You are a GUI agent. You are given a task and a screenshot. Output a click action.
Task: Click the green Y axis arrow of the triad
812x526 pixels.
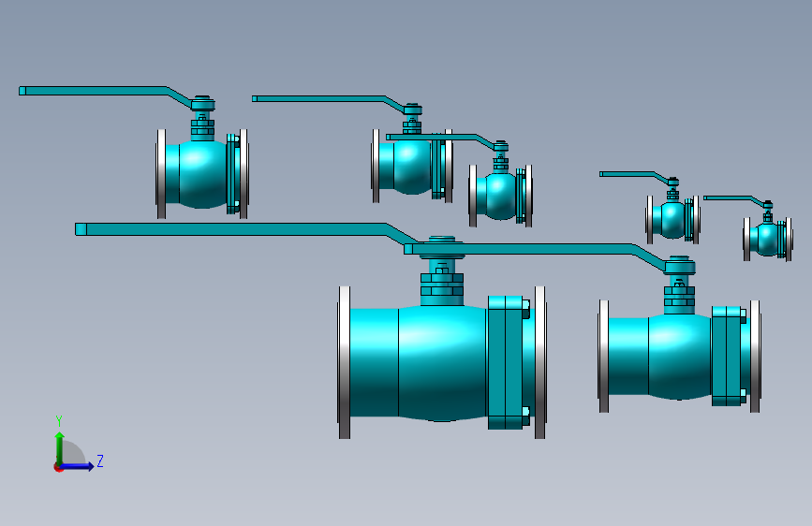click(x=60, y=447)
